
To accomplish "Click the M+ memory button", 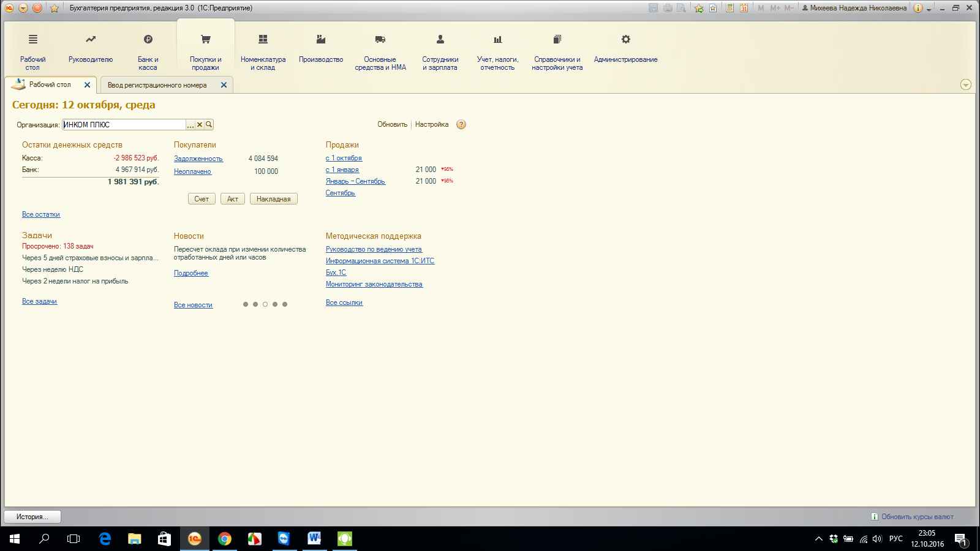I will (x=775, y=8).
